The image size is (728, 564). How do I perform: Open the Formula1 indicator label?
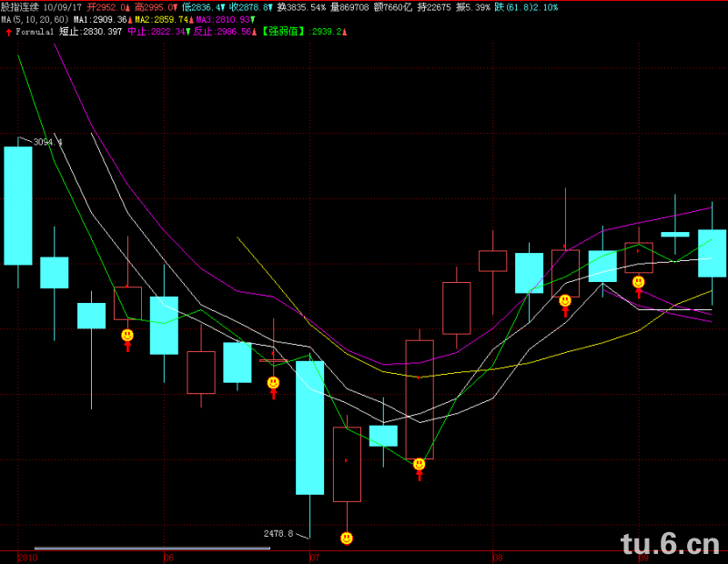(x=35, y=32)
